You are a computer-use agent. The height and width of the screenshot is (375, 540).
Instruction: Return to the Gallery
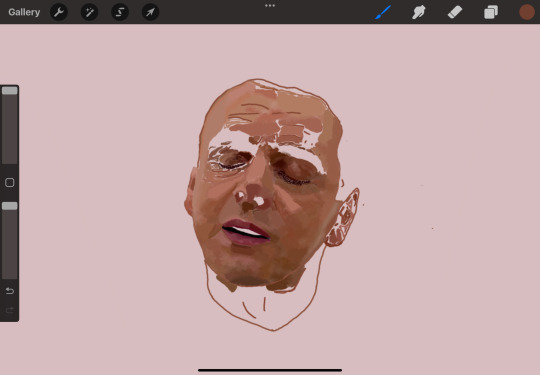tap(24, 12)
